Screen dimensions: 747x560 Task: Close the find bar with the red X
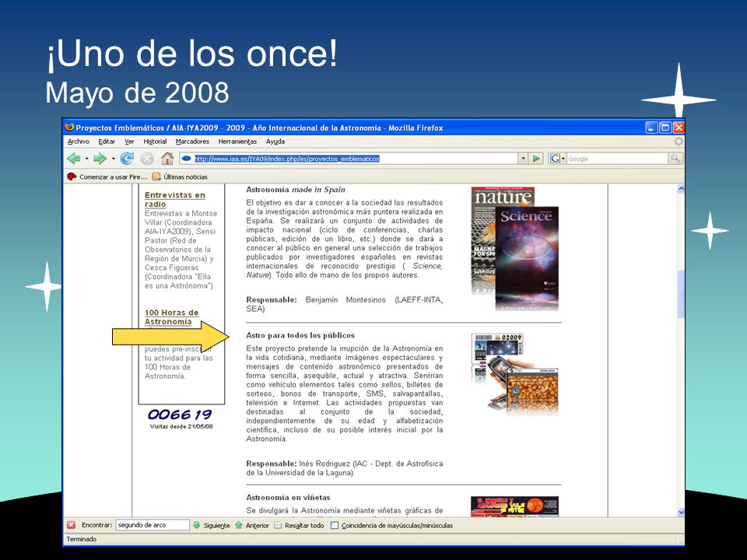coord(71,525)
